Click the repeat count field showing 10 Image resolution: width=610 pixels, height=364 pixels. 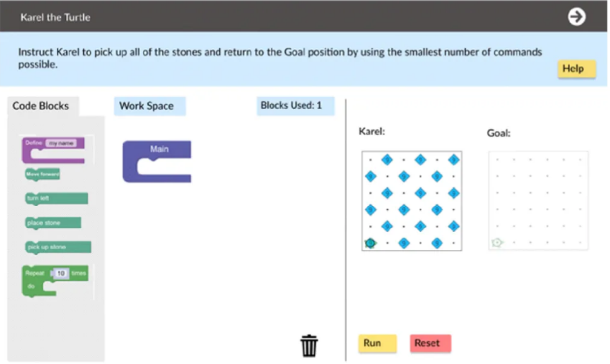pyautogui.click(x=61, y=274)
